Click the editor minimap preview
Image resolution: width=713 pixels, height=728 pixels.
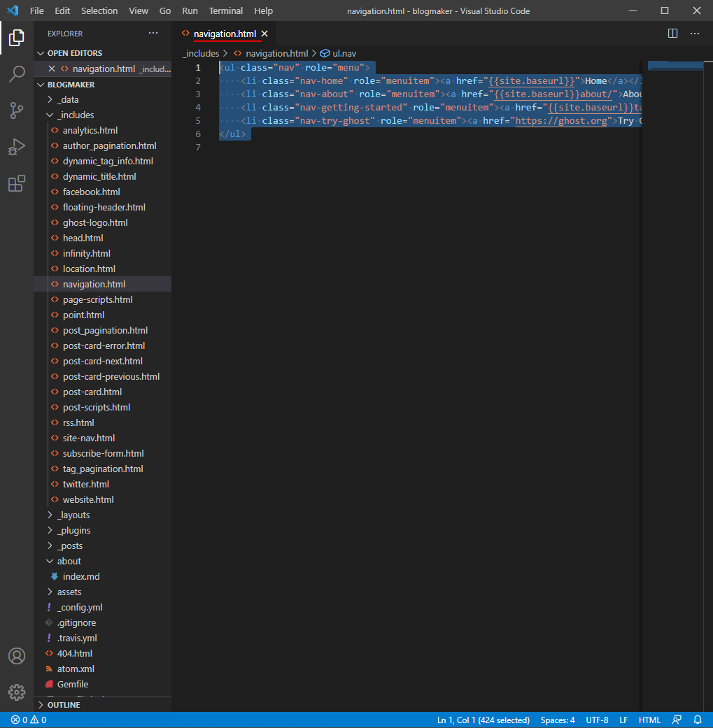[675, 66]
